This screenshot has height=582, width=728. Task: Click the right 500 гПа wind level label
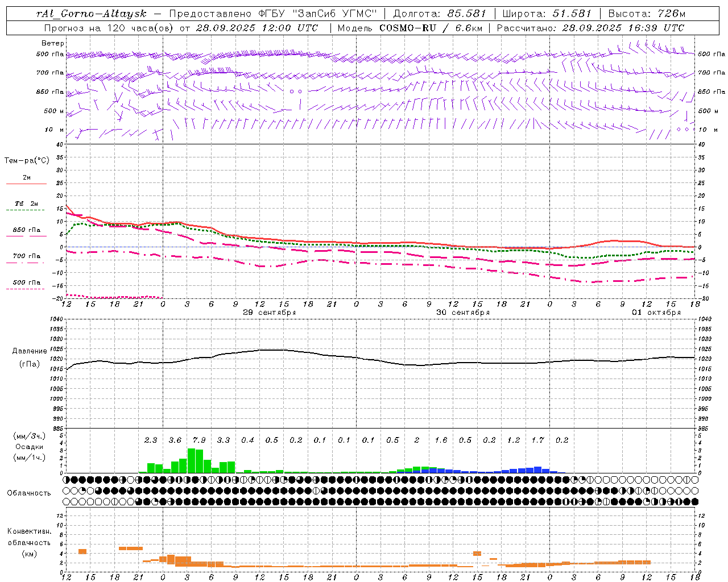tap(712, 54)
